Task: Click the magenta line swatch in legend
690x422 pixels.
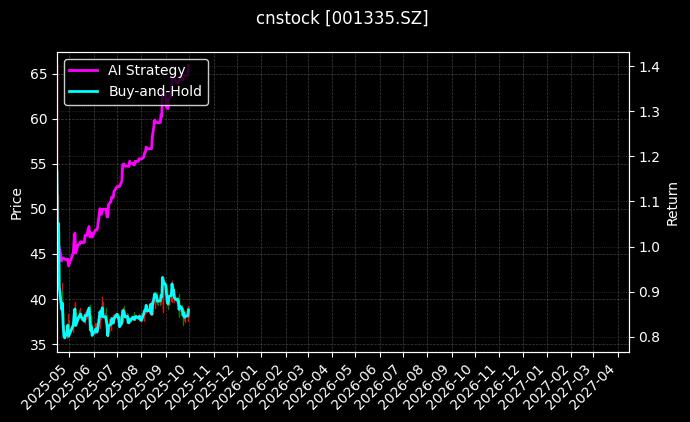Action: (84, 70)
